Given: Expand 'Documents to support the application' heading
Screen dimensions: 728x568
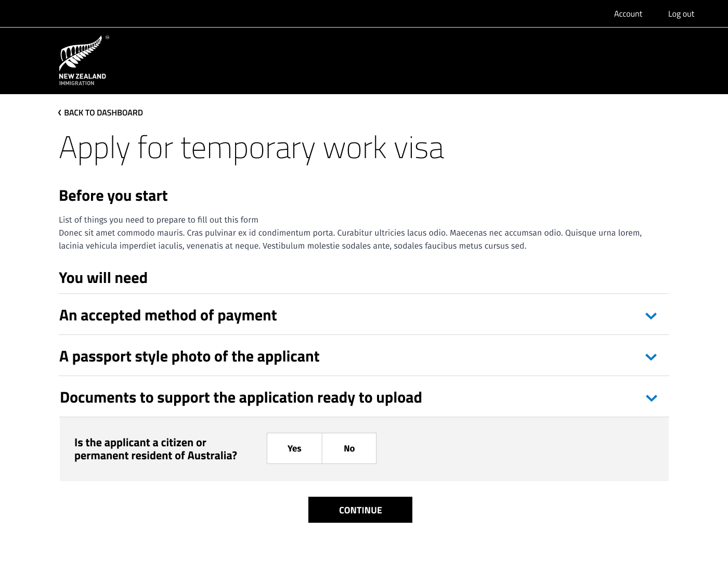Looking at the screenshot, I should [241, 398].
